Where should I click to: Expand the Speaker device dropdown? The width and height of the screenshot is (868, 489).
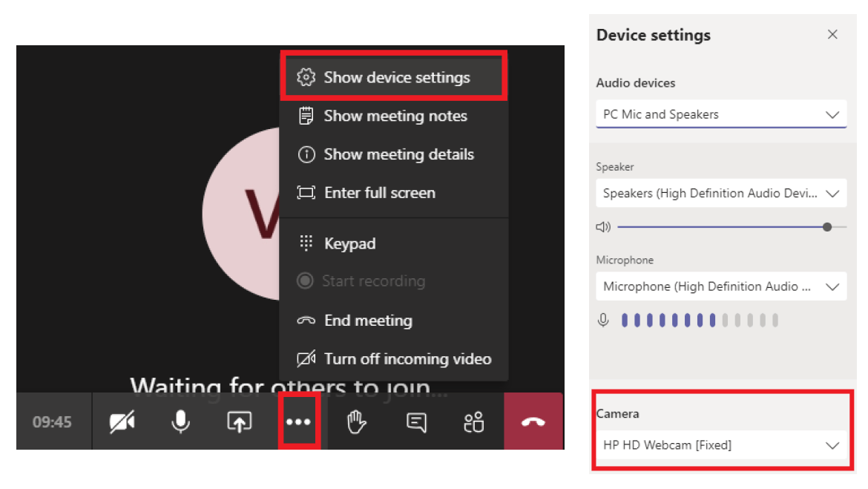(x=721, y=193)
